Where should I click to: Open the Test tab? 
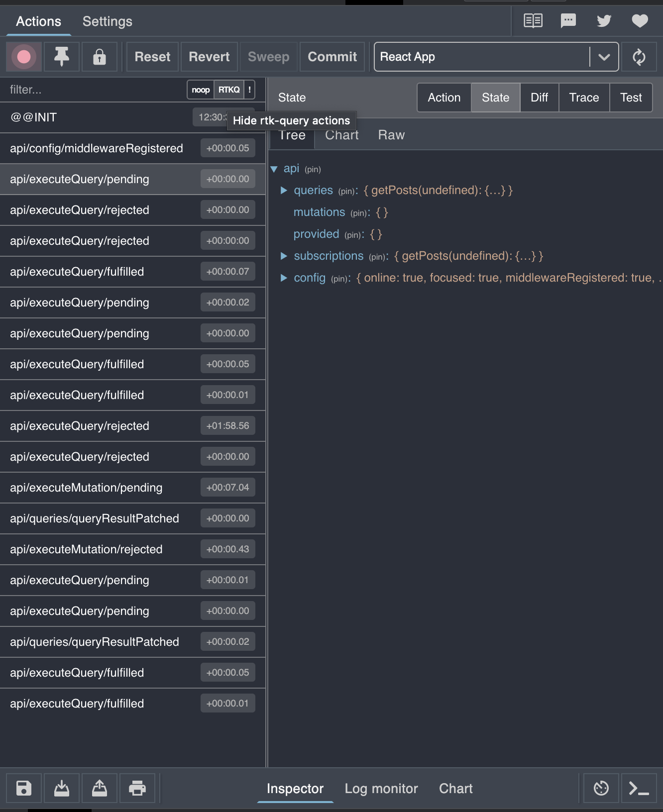[x=631, y=98]
